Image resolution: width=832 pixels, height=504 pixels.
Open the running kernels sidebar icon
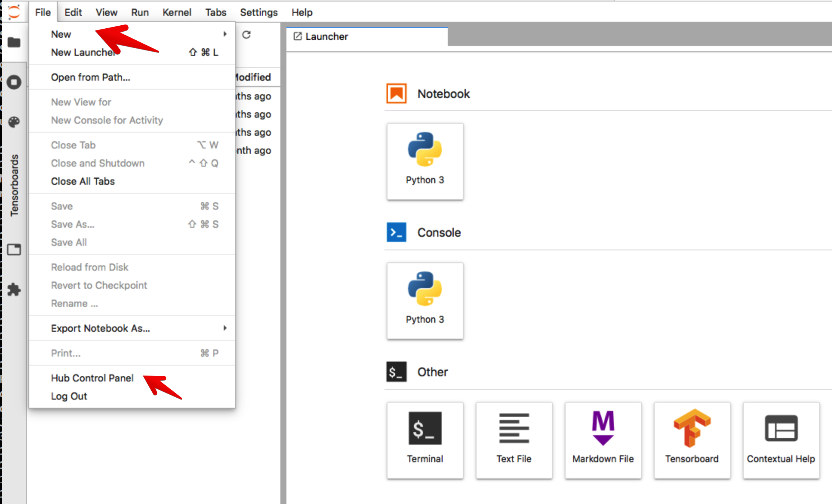pyautogui.click(x=14, y=82)
